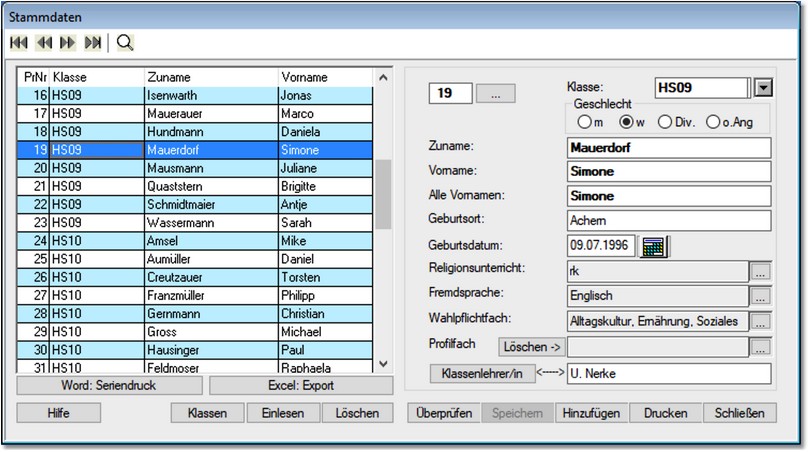808x452 pixels.
Task: Click Word: Seriendruck button
Action: (109, 386)
